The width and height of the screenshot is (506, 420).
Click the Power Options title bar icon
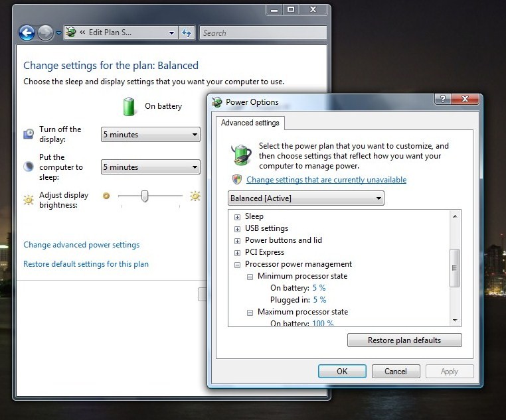pos(217,102)
